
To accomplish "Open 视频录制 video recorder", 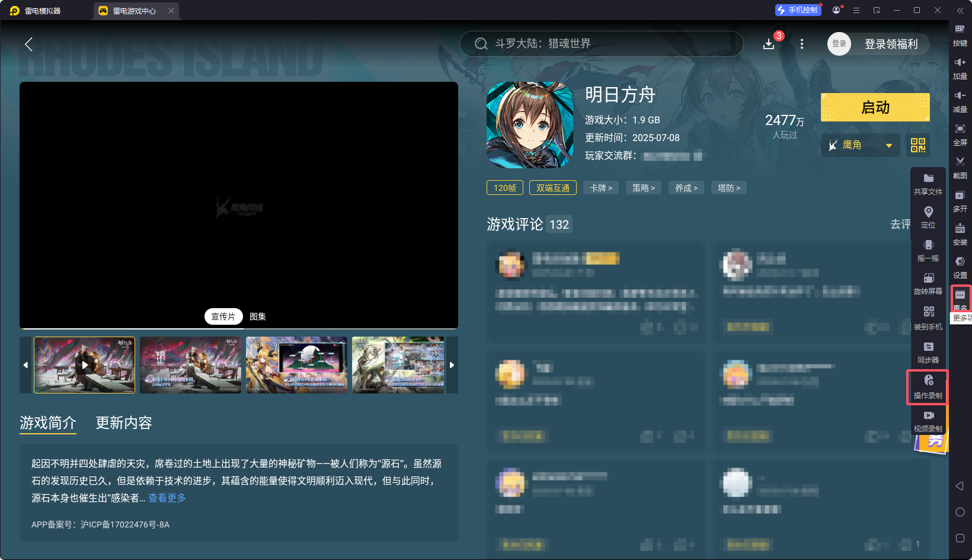I will 928,420.
